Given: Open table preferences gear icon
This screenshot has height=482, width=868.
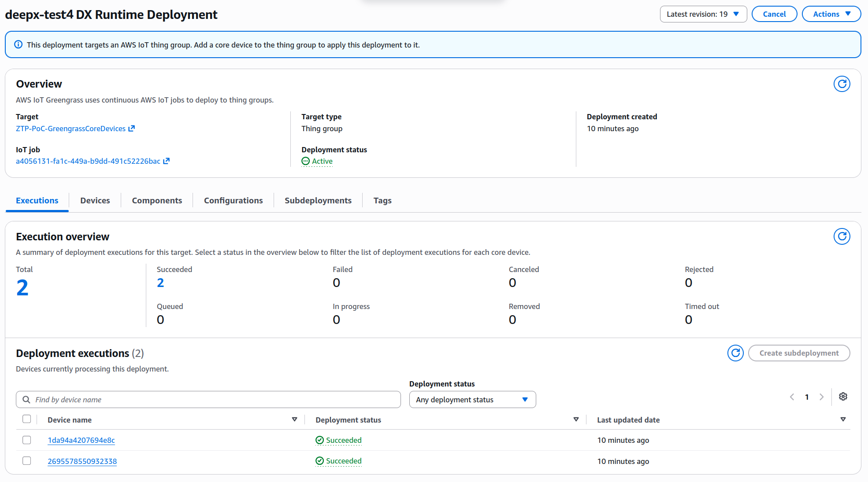Looking at the screenshot, I should coord(843,397).
